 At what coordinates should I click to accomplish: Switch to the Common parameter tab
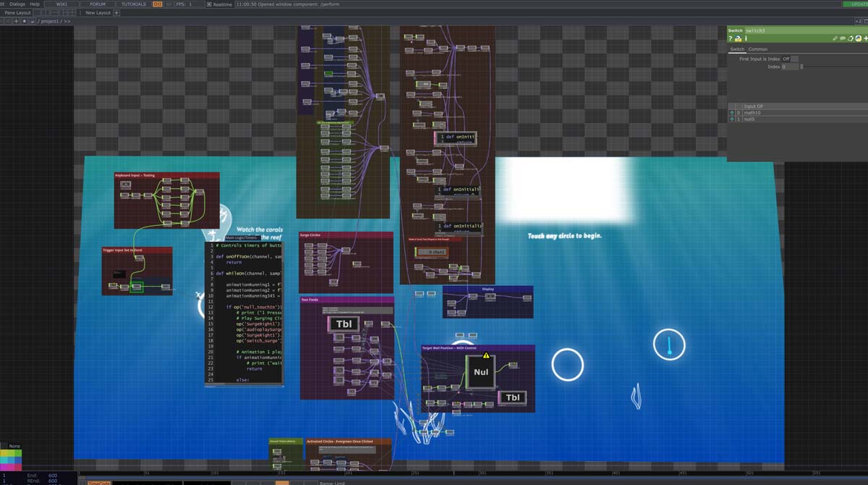pos(758,49)
